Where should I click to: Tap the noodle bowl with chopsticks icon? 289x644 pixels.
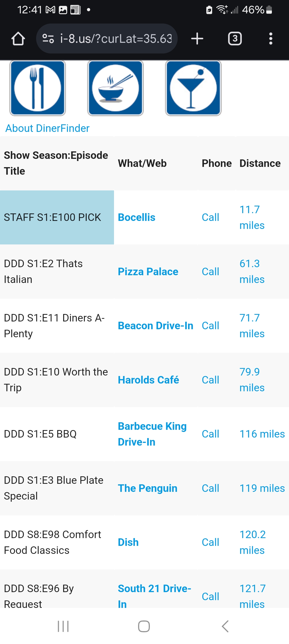(x=115, y=88)
